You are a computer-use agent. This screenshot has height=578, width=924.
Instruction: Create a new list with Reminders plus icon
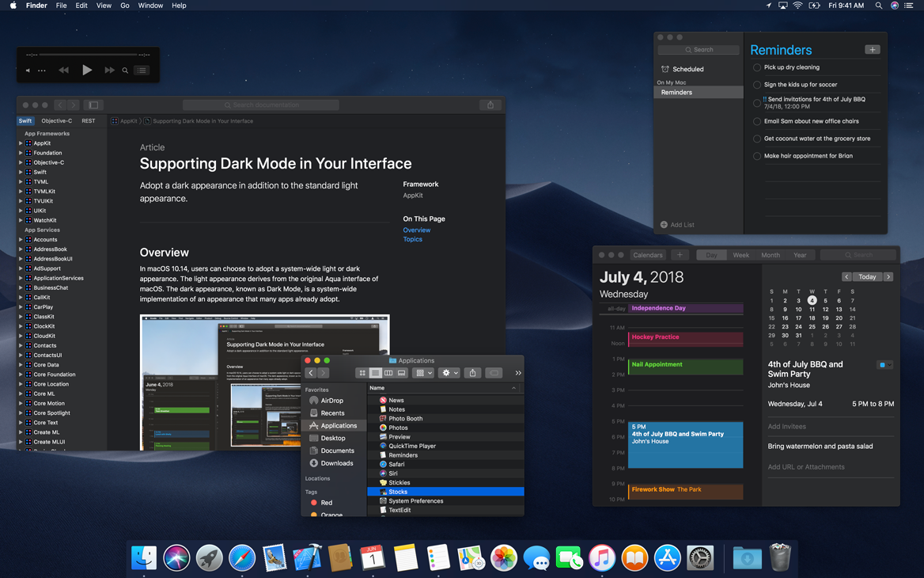pos(873,49)
